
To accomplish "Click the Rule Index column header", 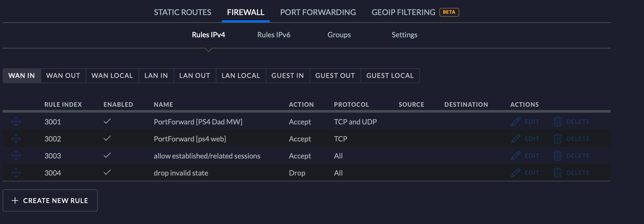I will 63,104.
